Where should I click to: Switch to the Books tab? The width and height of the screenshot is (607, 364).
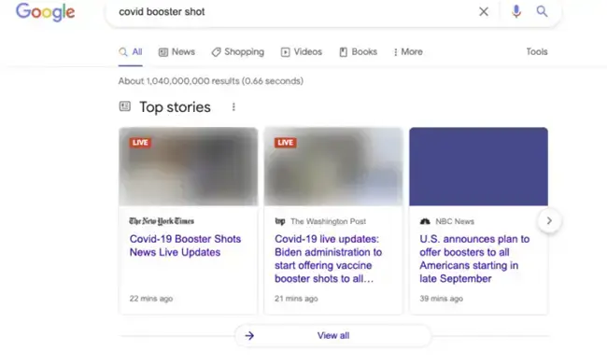(358, 52)
